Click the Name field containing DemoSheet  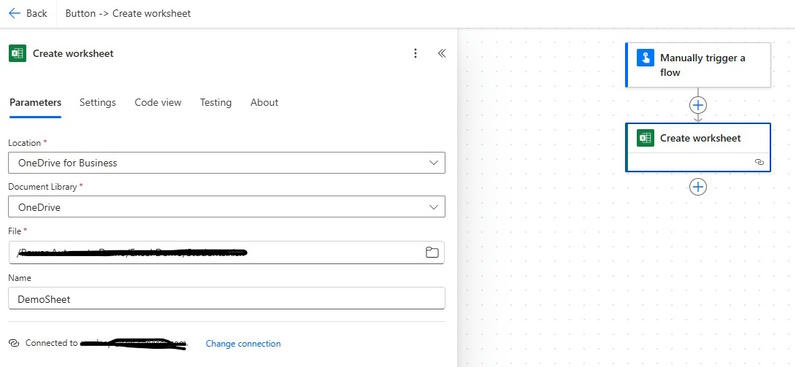click(227, 299)
